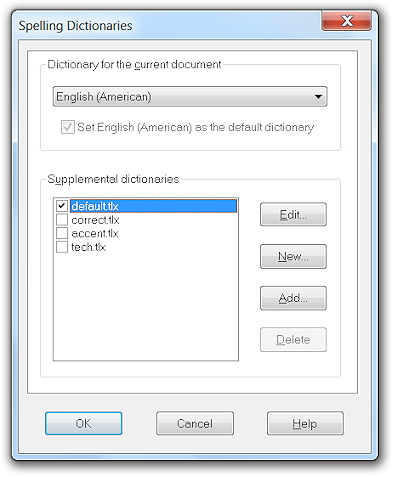Select tech.tlx in the list
The width and height of the screenshot is (393, 477).
(88, 247)
